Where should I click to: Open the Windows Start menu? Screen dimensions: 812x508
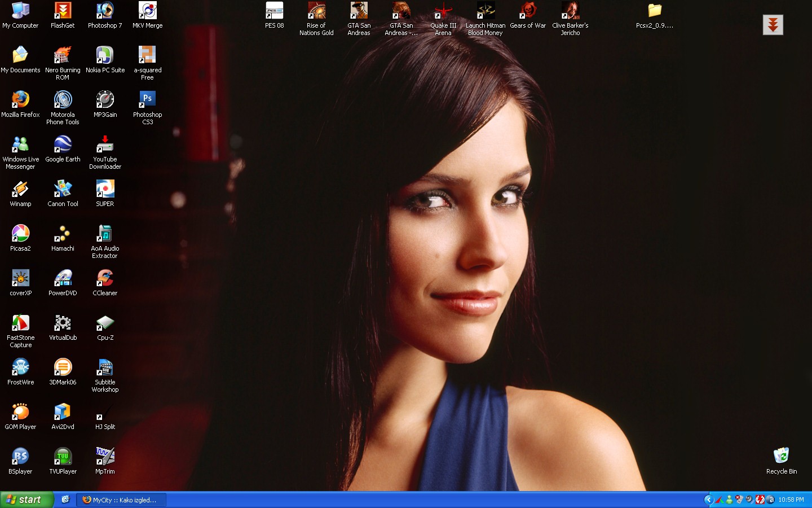pos(27,500)
